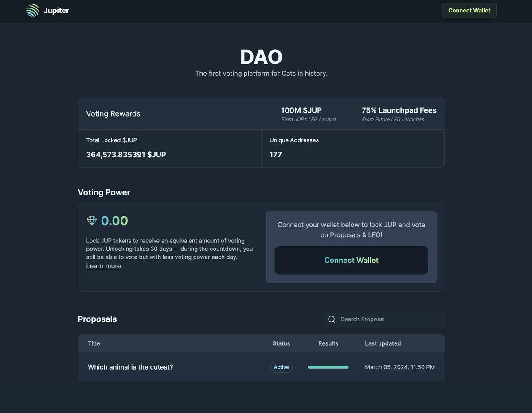Click the DAO page heading
This screenshot has width=532, height=413.
pos(261,57)
